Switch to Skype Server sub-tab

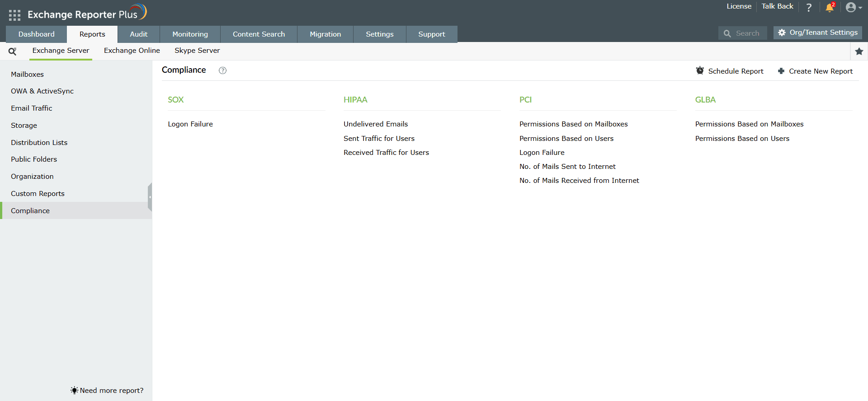coord(197,51)
